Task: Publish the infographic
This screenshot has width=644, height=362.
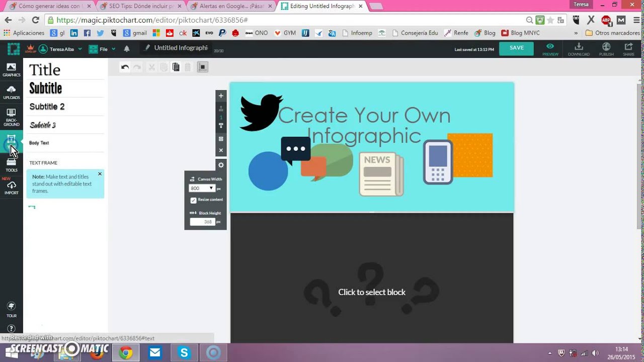Action: point(606,49)
